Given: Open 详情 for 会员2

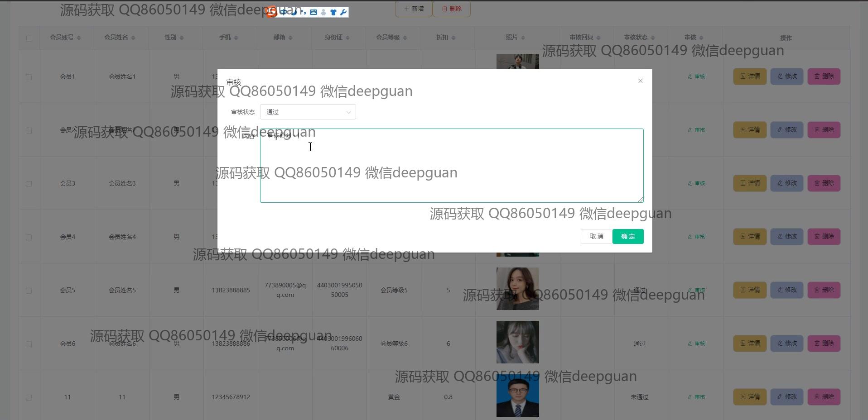Looking at the screenshot, I should pyautogui.click(x=750, y=130).
